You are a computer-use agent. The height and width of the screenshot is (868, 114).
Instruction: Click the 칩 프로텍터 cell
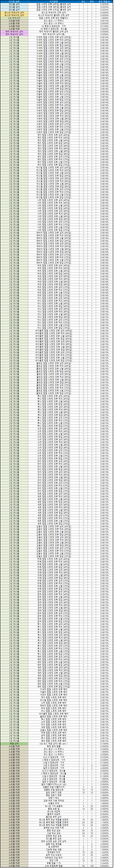[54, 847]
